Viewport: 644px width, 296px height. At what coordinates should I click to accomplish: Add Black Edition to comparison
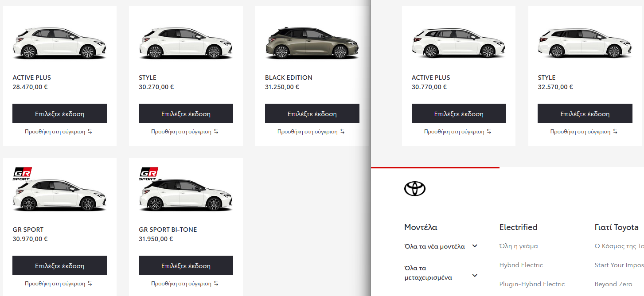point(308,132)
